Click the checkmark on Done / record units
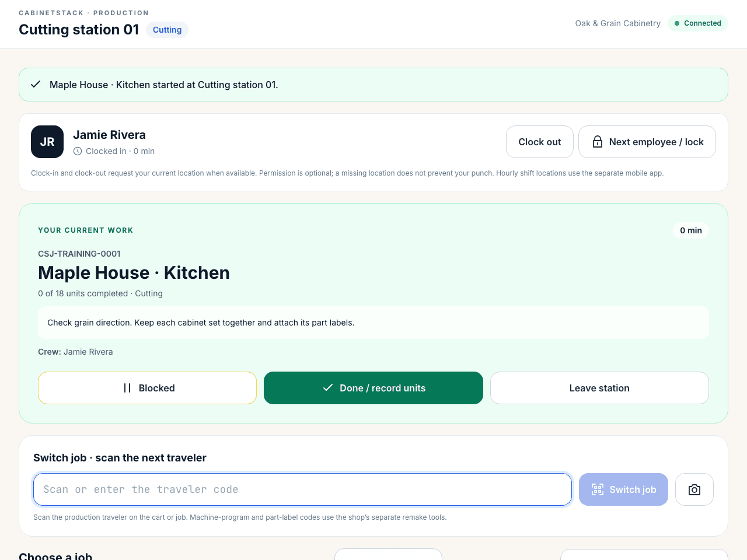This screenshot has width=747, height=560. pos(328,387)
